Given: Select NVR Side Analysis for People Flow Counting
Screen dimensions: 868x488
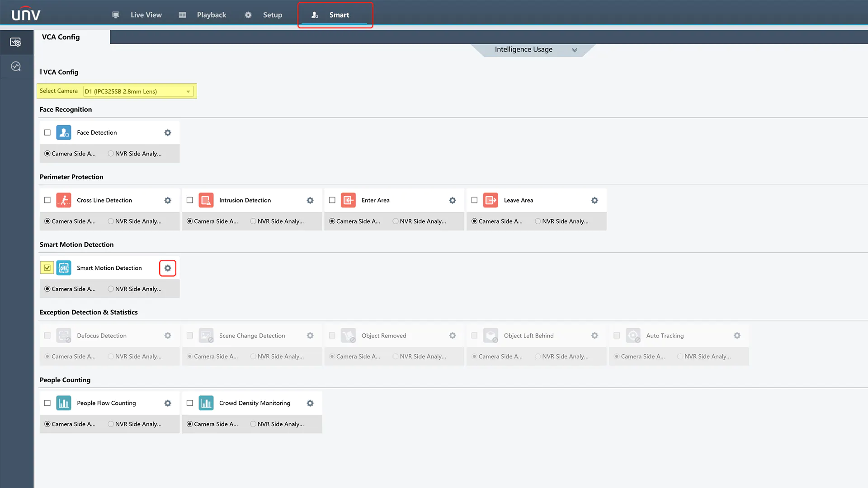Looking at the screenshot, I should coord(111,424).
